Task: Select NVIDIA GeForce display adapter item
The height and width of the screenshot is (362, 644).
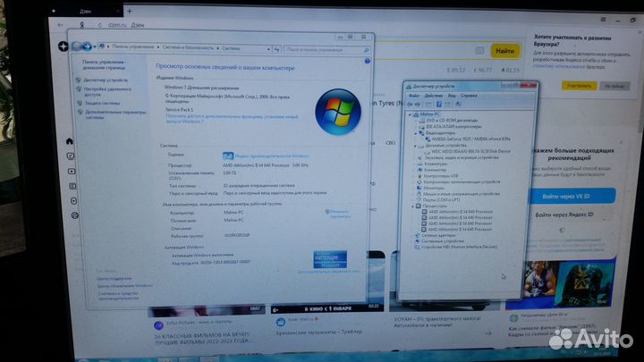Action: tap(470, 139)
